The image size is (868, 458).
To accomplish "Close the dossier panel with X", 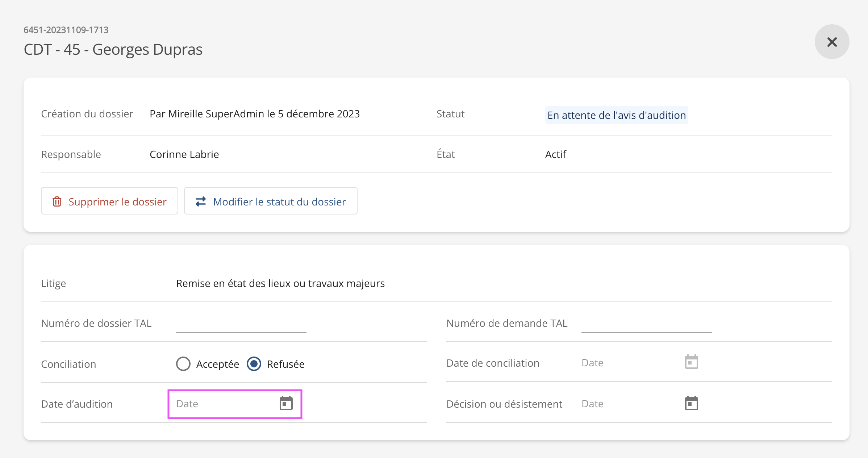I will 832,42.
